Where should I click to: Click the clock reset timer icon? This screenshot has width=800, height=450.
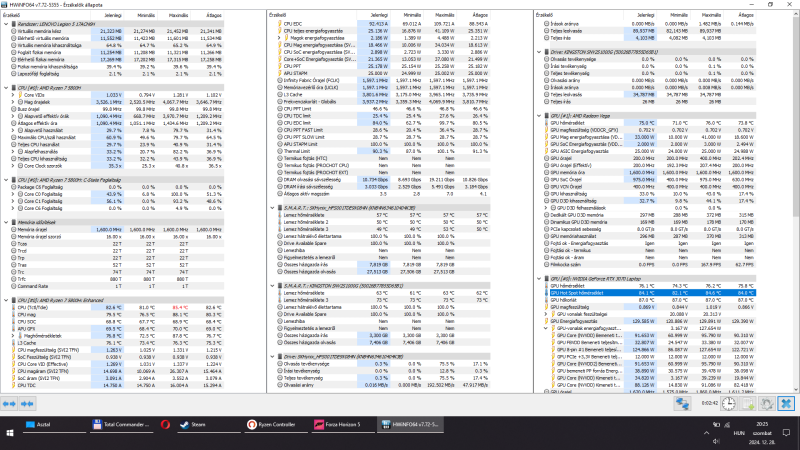[x=729, y=404]
